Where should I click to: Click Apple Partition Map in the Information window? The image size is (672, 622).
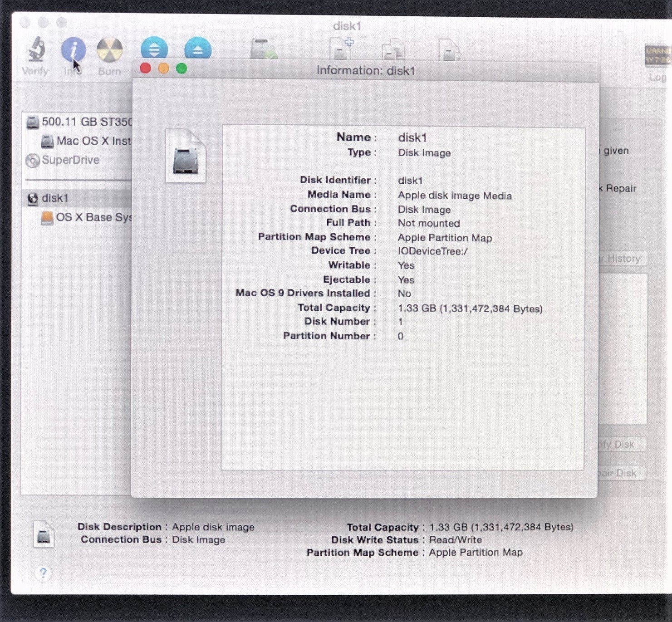[445, 238]
